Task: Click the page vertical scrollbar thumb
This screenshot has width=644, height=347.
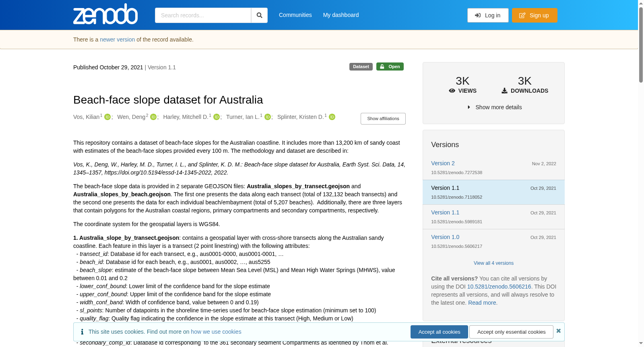Action: click(x=641, y=44)
